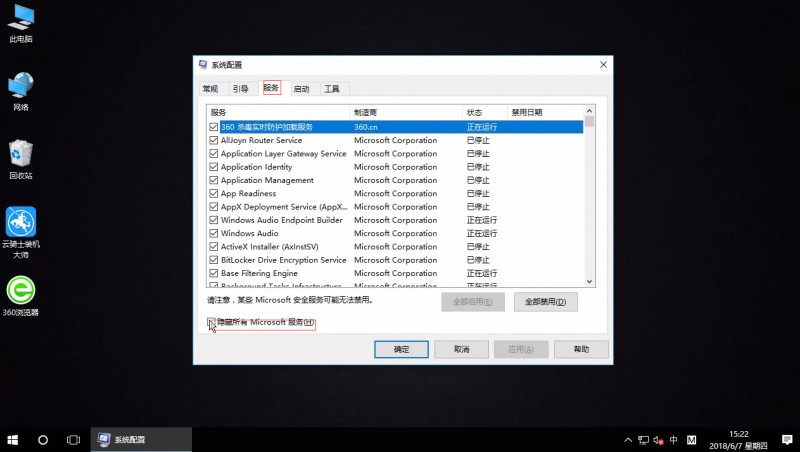Uncheck the AllJoyn Router Service checkbox
Image resolution: width=800 pixels, height=452 pixels.
(x=214, y=140)
